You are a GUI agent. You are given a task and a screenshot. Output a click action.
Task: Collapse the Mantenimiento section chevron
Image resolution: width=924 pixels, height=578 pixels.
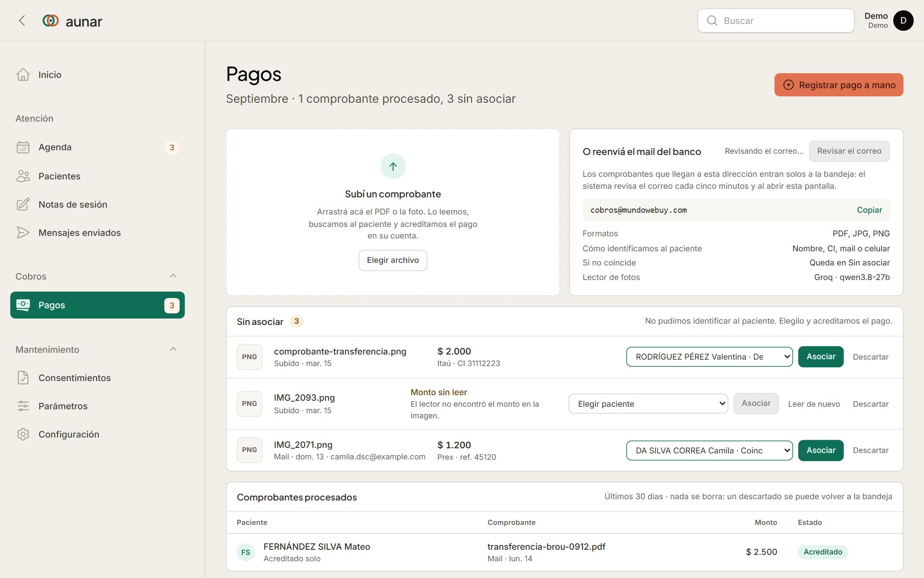point(173,349)
